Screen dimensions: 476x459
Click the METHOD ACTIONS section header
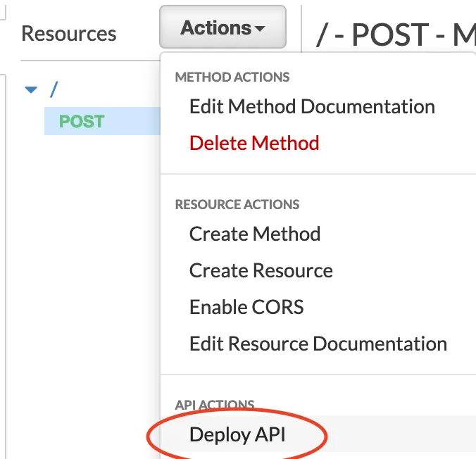[232, 77]
